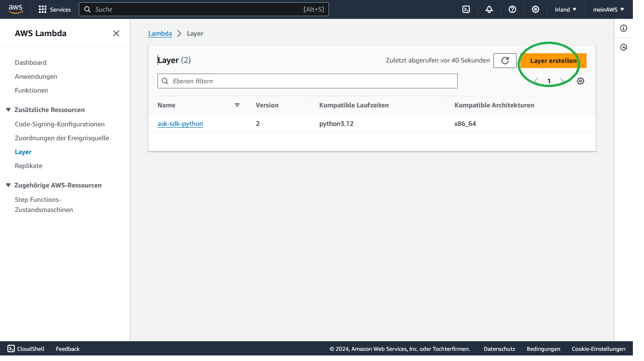
Task: Go to Lambda breadcrumb link
Action: (x=160, y=33)
